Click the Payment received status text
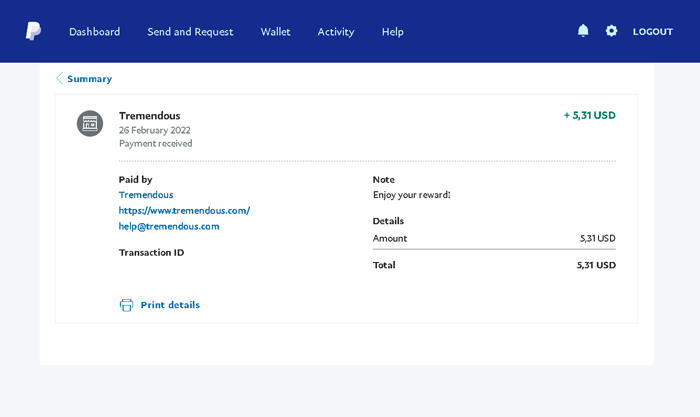 click(155, 143)
